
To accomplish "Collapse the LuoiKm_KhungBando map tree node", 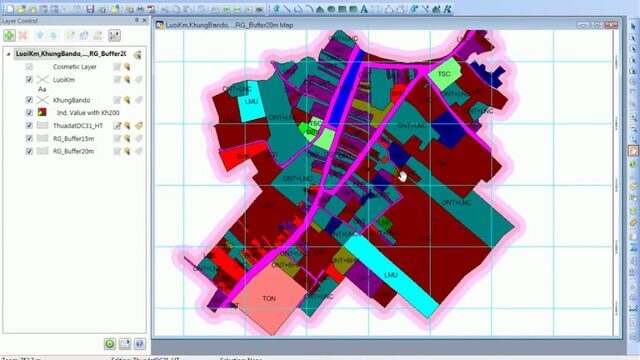I will click(x=8, y=54).
